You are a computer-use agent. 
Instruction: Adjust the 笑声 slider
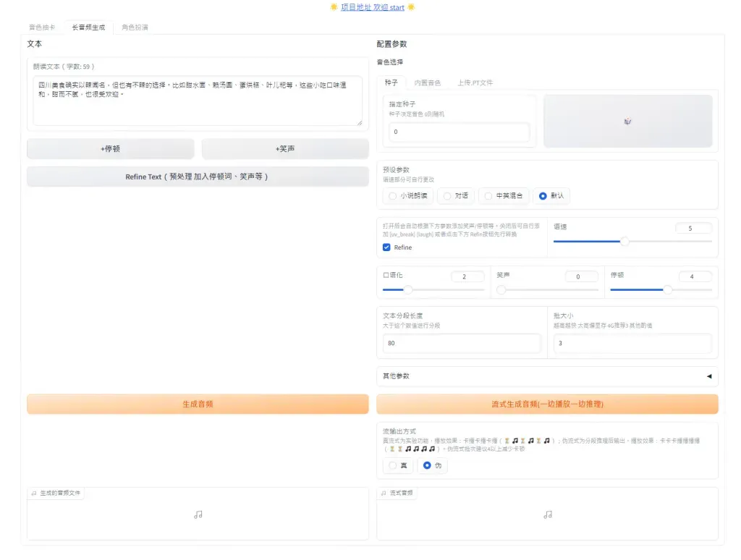[x=547, y=289]
